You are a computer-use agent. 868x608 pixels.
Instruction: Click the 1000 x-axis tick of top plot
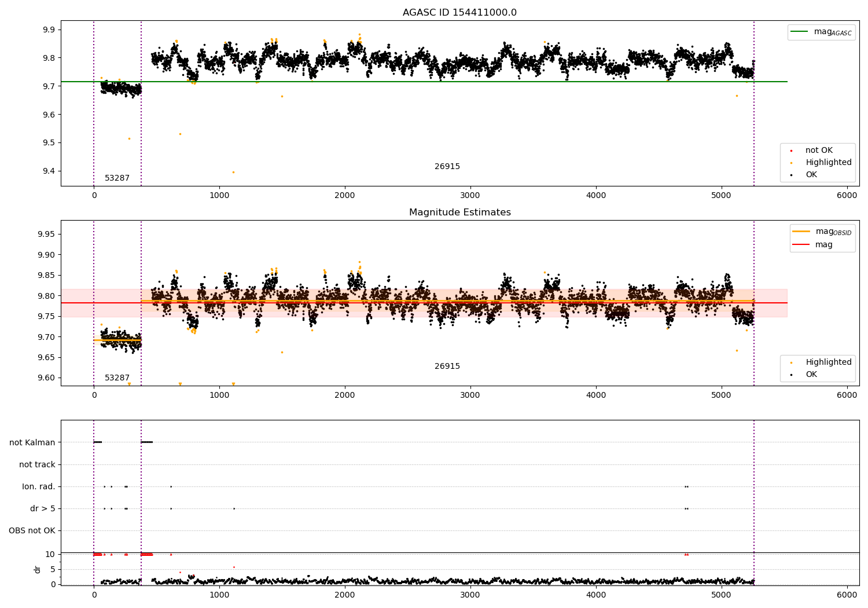(x=219, y=196)
